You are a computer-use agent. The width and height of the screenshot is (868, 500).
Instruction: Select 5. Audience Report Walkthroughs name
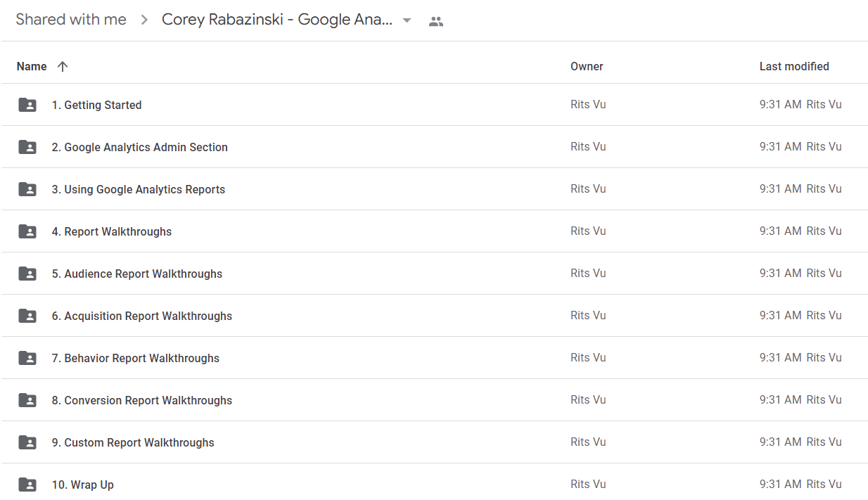tap(137, 274)
